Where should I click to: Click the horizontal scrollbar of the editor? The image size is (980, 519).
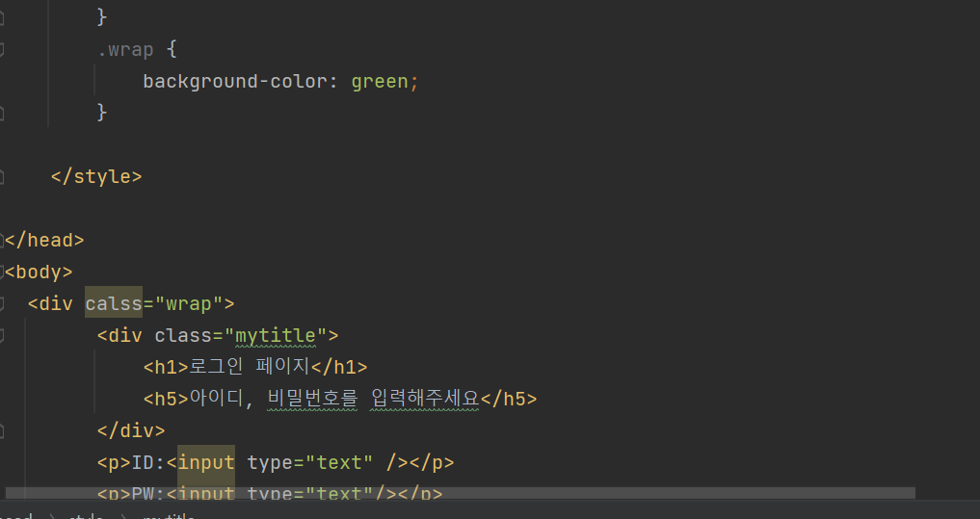pos(460,493)
